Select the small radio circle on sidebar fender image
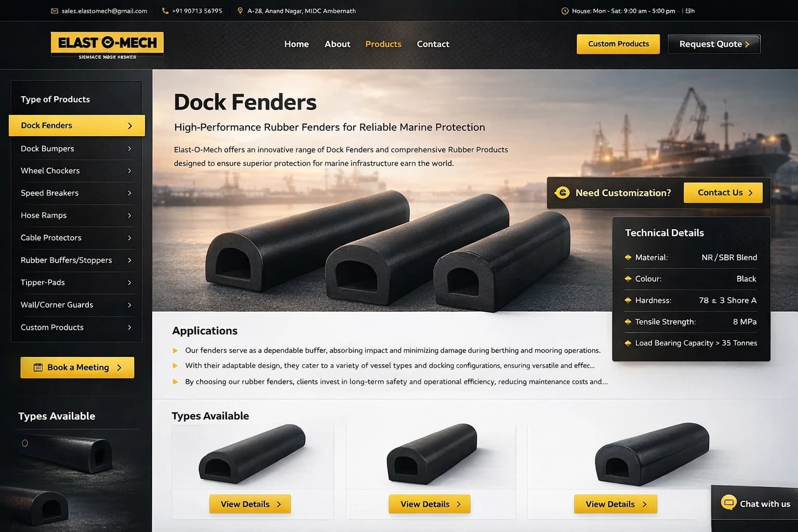 coord(24,443)
